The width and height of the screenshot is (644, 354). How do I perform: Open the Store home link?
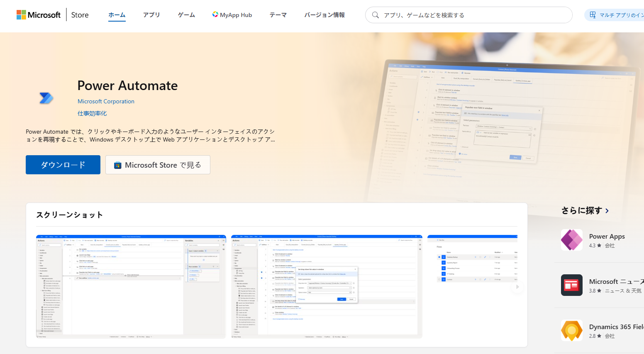[x=80, y=15]
